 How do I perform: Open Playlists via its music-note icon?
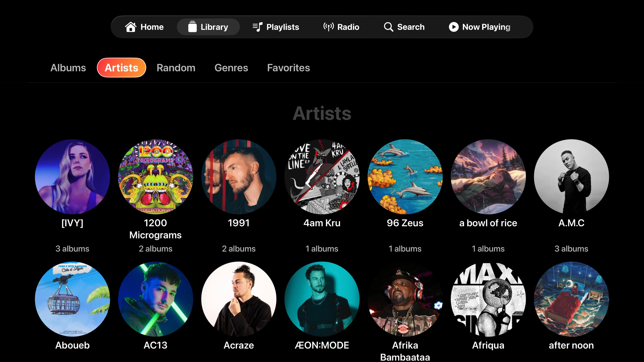pyautogui.click(x=257, y=27)
